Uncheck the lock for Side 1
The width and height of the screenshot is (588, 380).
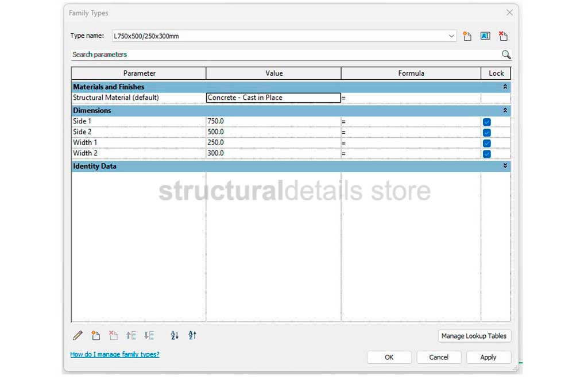[487, 122]
